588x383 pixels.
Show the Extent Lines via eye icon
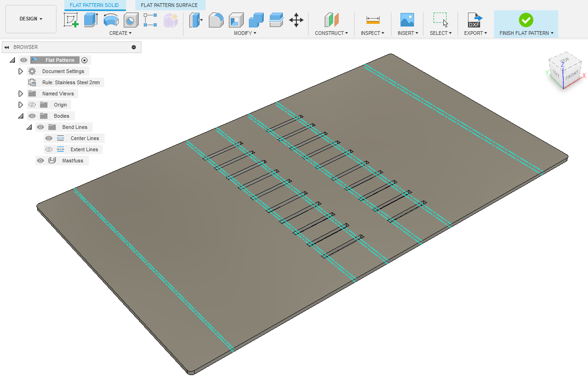click(49, 149)
